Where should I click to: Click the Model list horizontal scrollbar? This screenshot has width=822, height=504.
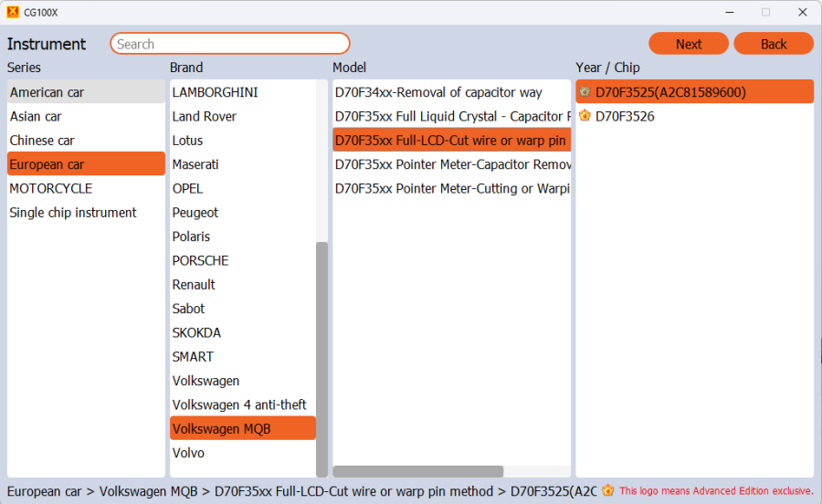(x=417, y=471)
